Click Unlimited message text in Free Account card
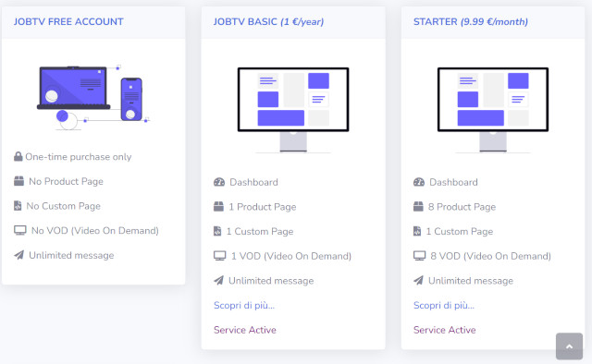This screenshot has height=364, width=592. (x=71, y=255)
